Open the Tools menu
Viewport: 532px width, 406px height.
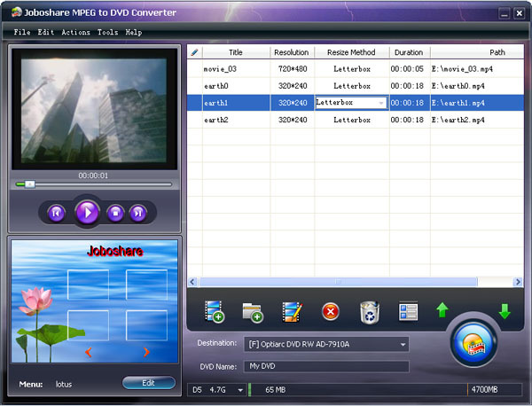pyautogui.click(x=107, y=32)
